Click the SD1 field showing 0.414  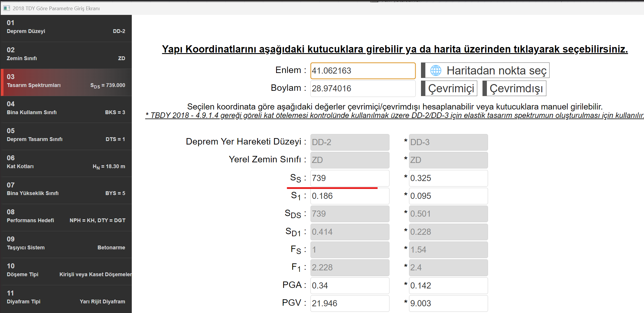coord(350,232)
